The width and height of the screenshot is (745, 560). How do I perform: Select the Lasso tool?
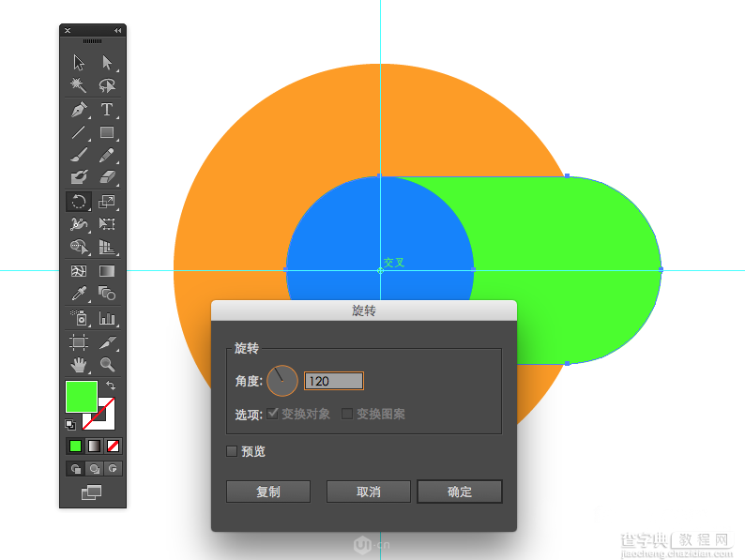pyautogui.click(x=107, y=85)
